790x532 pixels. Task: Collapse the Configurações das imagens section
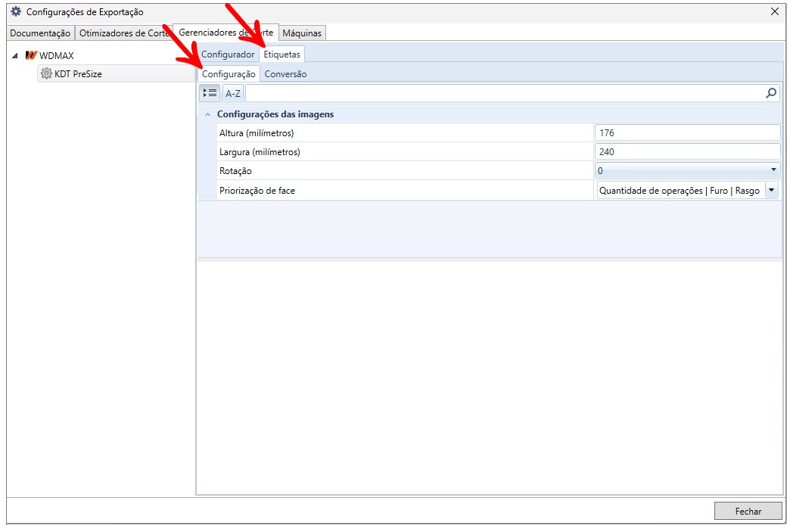[x=207, y=114]
